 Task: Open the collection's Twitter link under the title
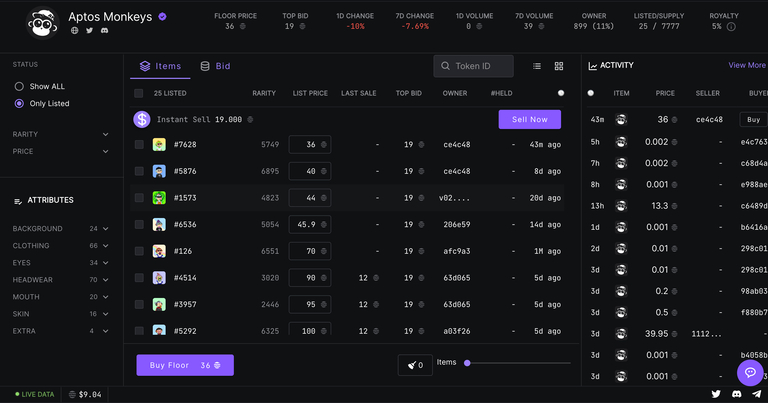[89, 31]
